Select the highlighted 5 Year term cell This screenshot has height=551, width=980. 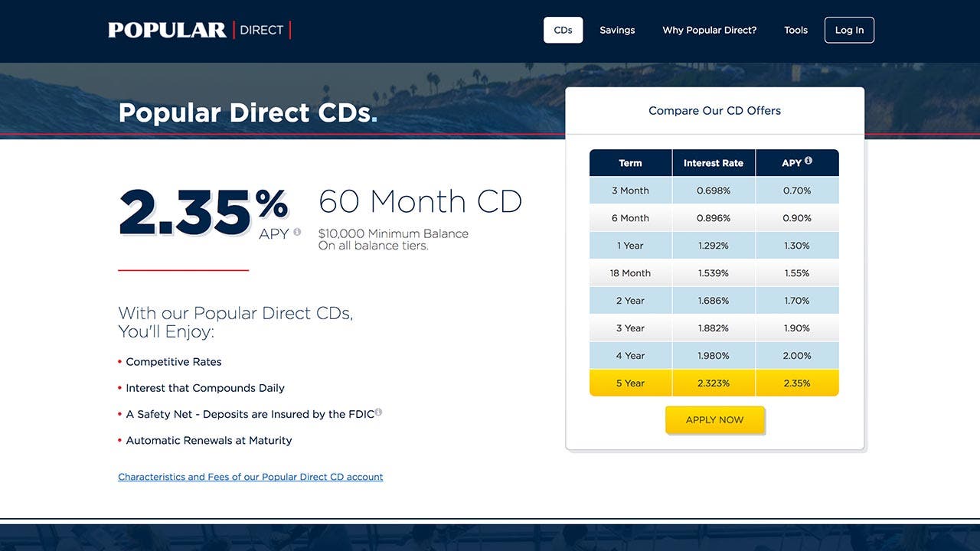(x=630, y=383)
